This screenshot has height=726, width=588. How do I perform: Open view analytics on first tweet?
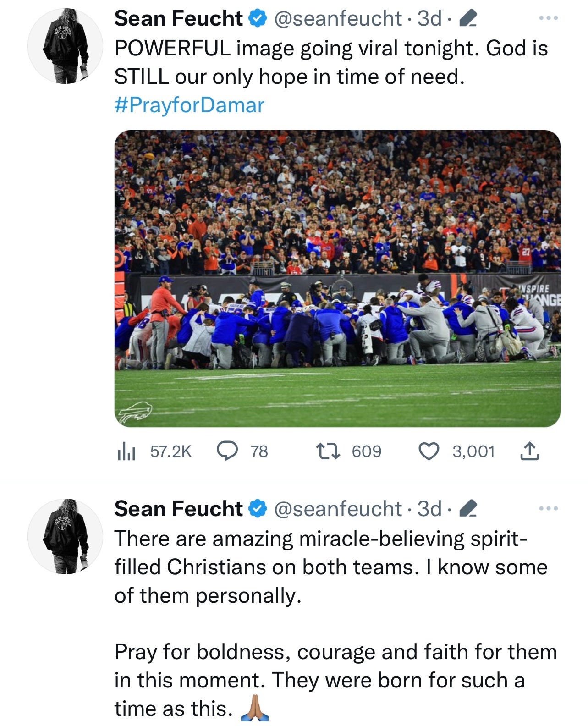point(154,451)
